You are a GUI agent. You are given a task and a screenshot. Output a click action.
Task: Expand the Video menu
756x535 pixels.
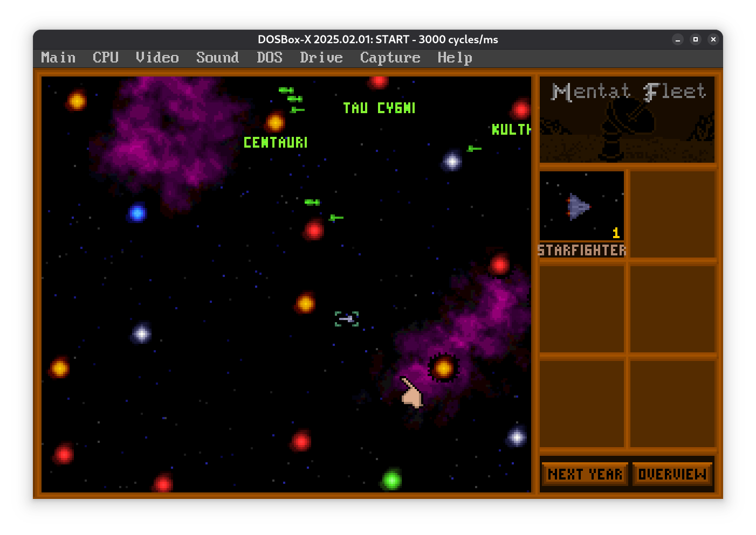[157, 58]
